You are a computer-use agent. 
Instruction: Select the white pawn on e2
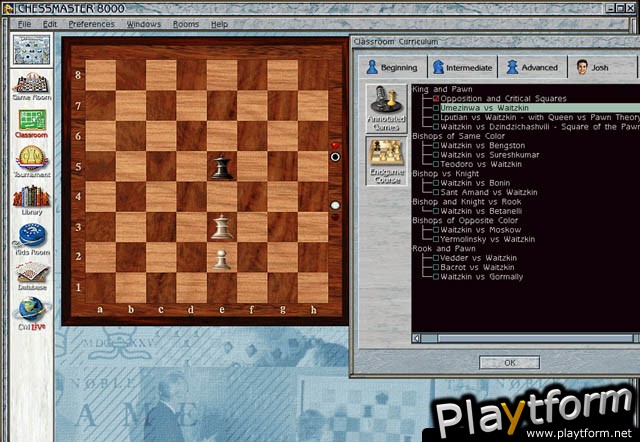pos(222,260)
